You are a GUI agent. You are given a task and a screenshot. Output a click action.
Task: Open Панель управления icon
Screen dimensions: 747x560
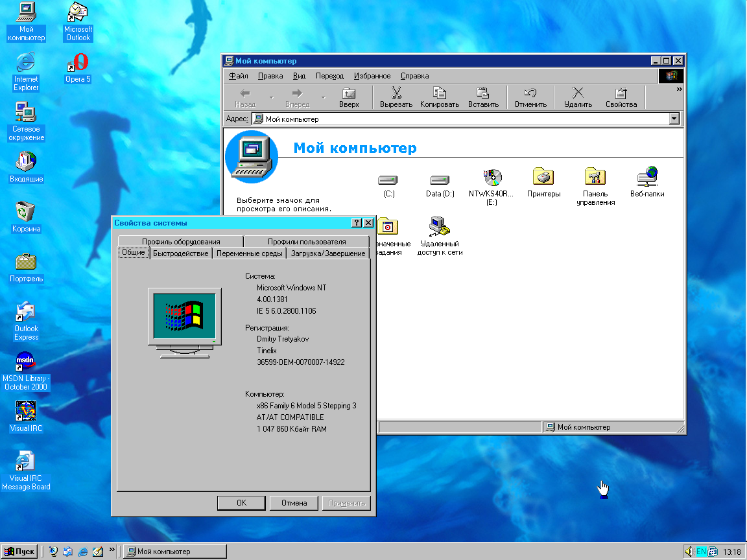point(595,177)
